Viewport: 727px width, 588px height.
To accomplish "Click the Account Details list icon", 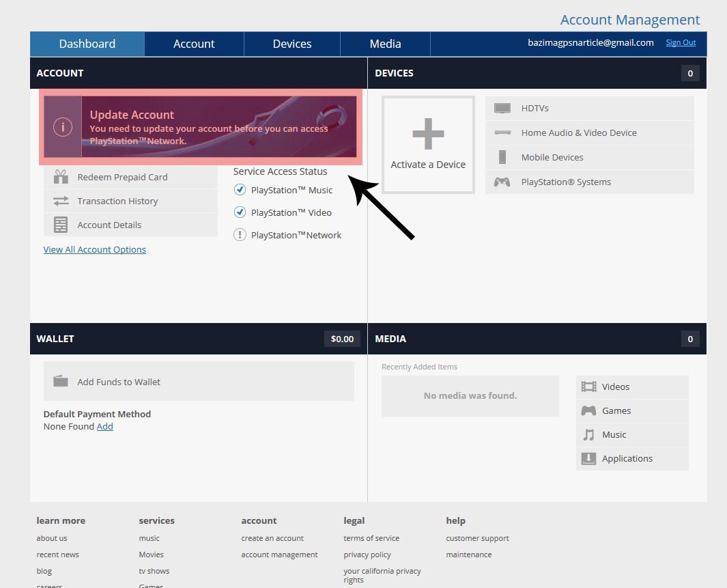I will 61,225.
